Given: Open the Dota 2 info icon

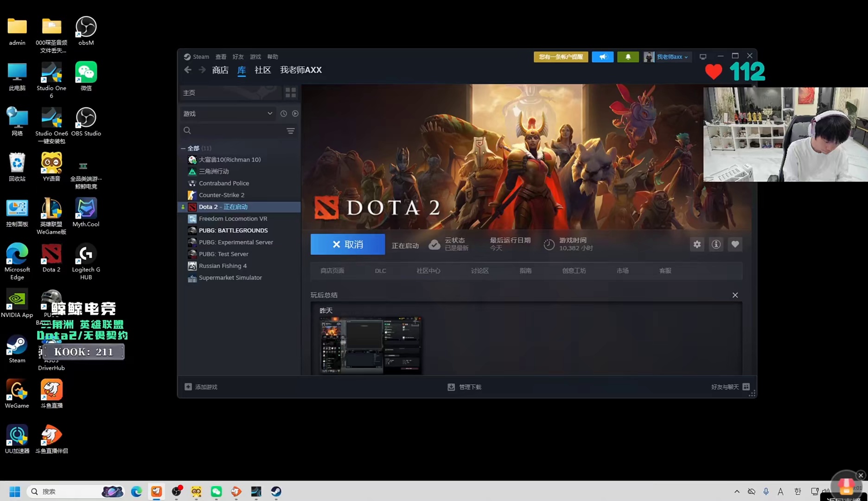Looking at the screenshot, I should [x=716, y=244].
